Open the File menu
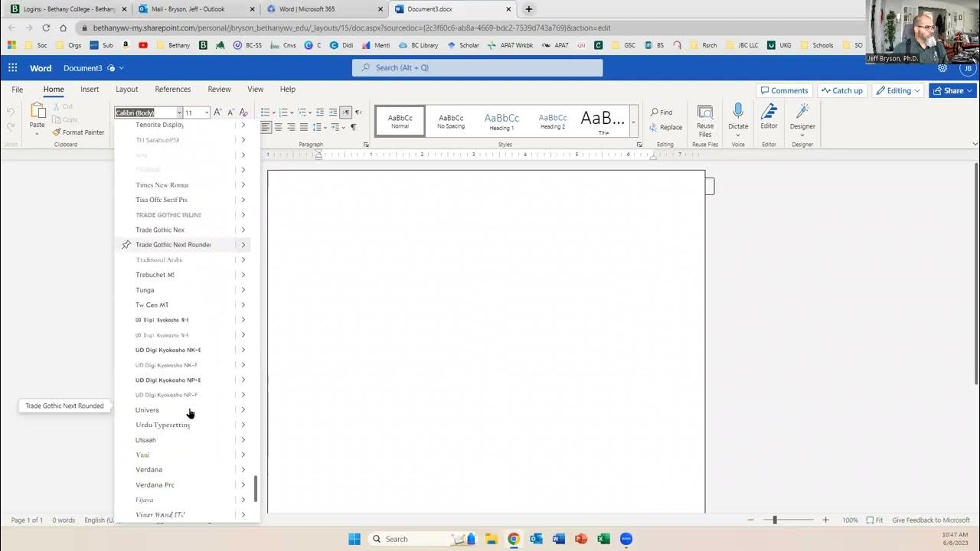Image resolution: width=980 pixels, height=551 pixels. point(17,90)
